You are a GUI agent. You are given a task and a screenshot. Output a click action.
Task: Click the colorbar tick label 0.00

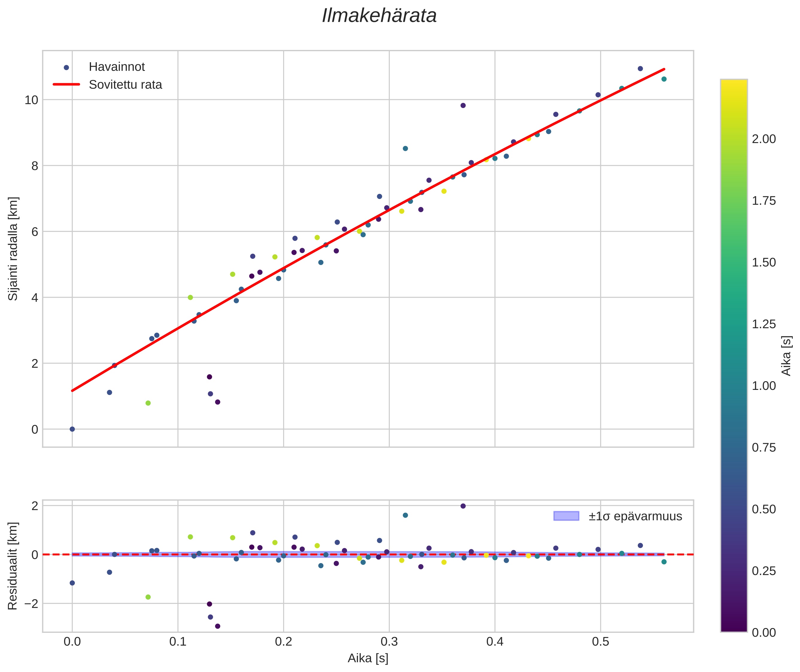pyautogui.click(x=763, y=633)
